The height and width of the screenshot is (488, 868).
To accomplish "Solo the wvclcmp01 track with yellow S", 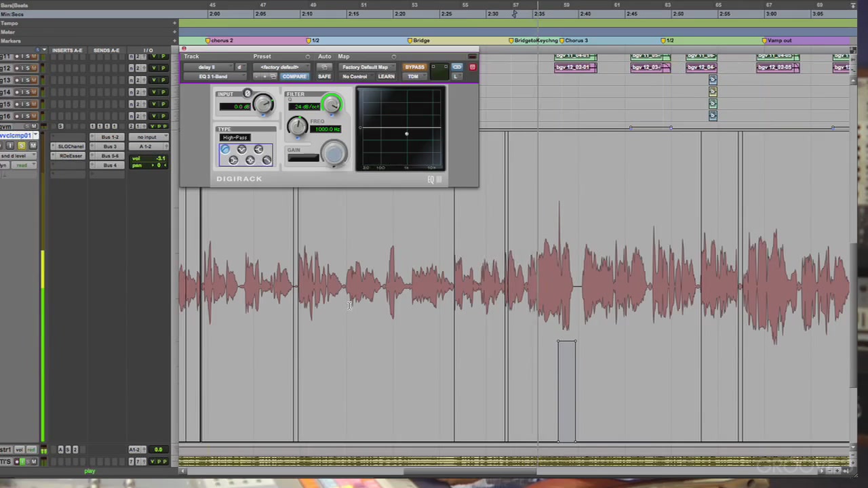I will pos(22,146).
